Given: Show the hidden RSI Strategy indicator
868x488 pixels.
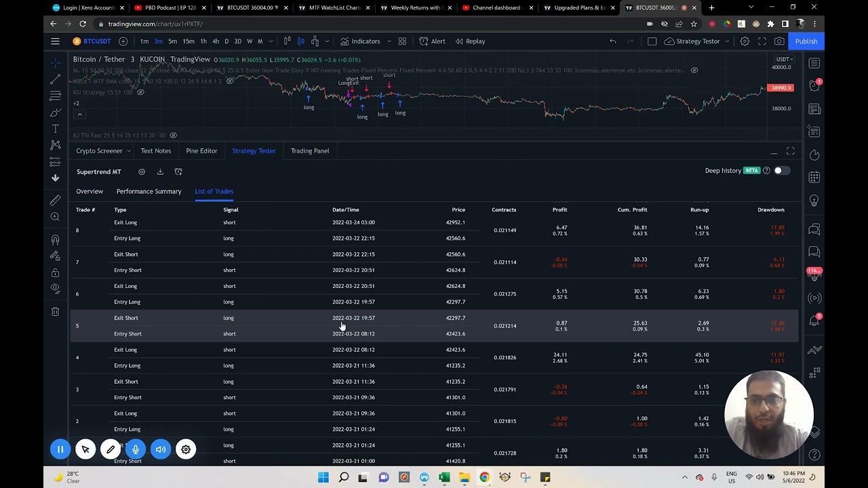Looking at the screenshot, I should click(140, 92).
